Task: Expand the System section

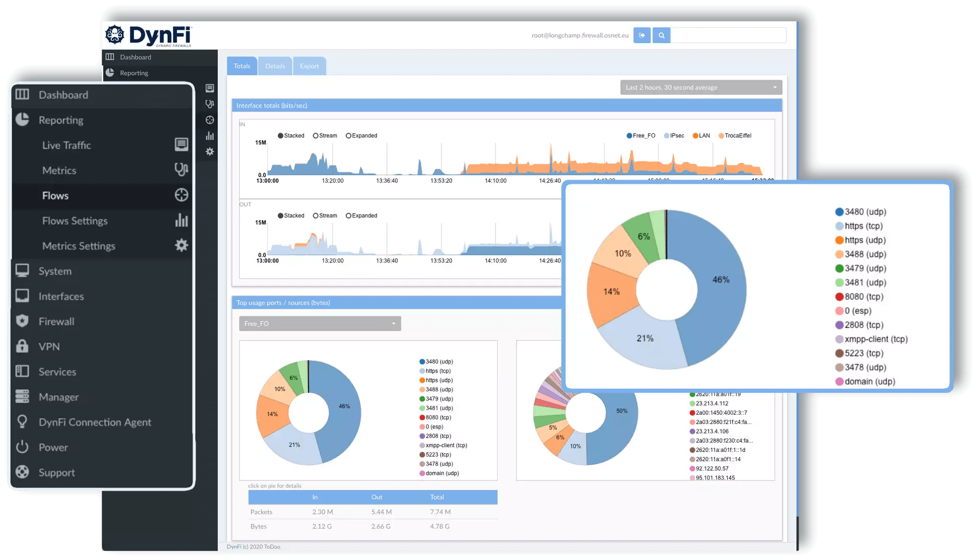Action: (55, 272)
